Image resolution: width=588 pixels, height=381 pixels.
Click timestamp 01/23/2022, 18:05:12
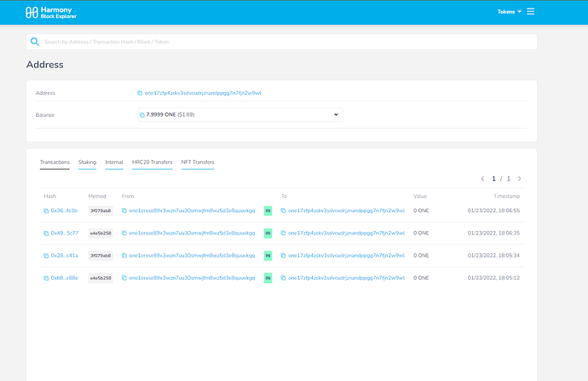[x=493, y=278]
